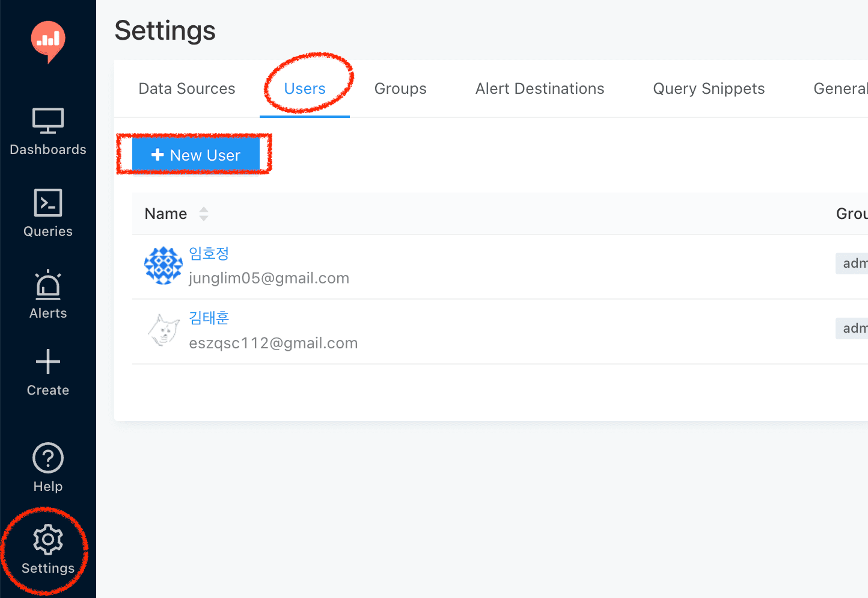Open the Groups tab
Viewport: 868px width, 598px height.
(x=400, y=88)
